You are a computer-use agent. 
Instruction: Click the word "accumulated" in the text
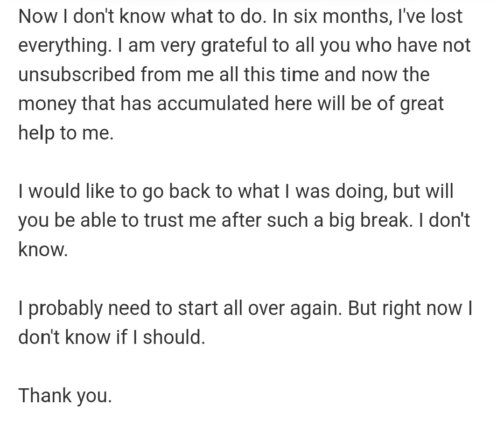(213, 104)
